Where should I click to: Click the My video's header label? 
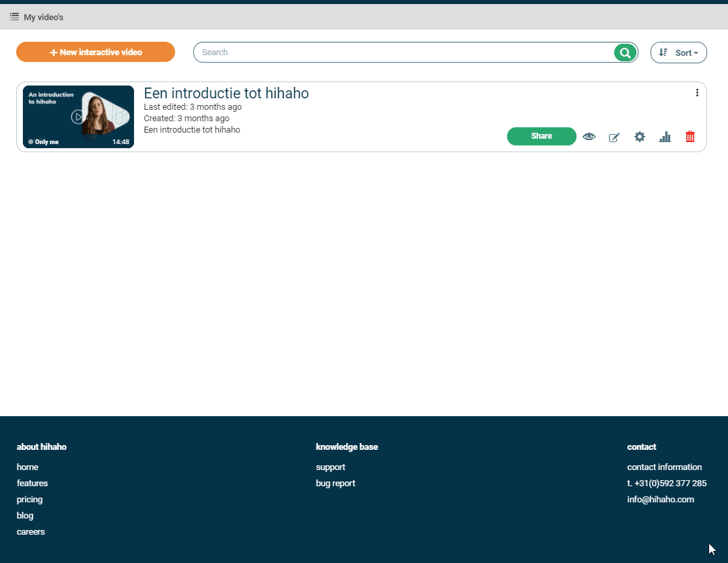pos(44,18)
